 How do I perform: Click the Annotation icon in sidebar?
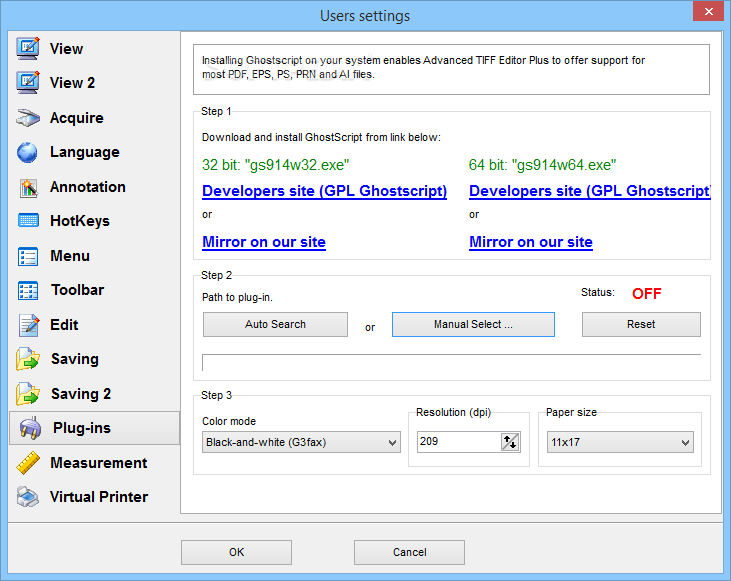[x=28, y=187]
